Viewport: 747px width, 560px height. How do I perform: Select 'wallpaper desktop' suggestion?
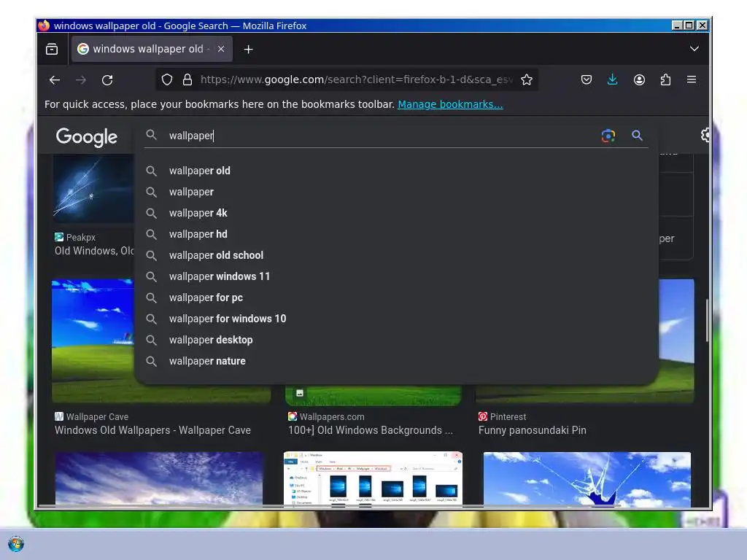(x=396, y=340)
